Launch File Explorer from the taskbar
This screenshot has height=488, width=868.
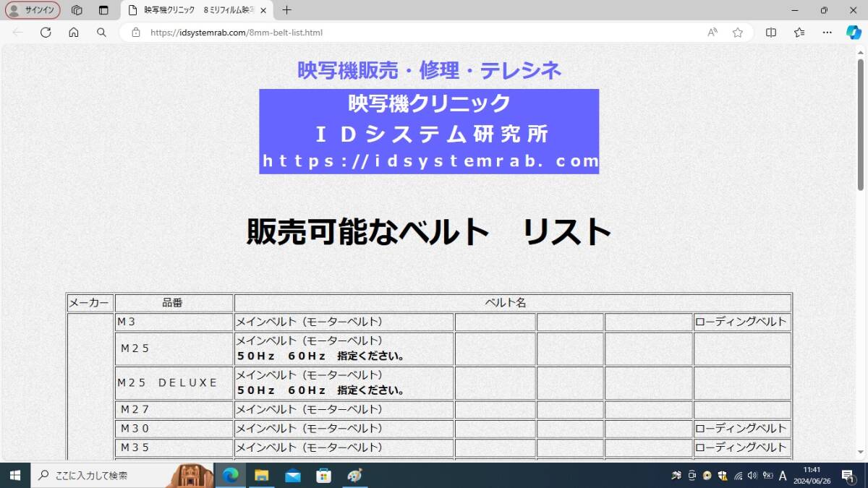262,476
